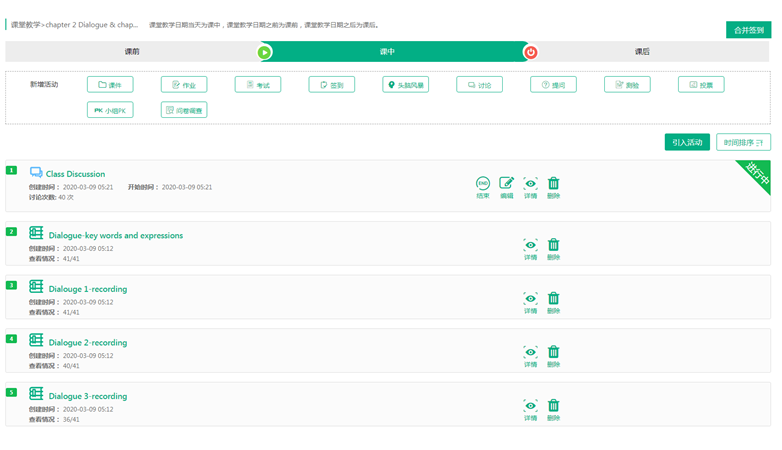Delete the Dialogue 3-recording item

point(553,406)
